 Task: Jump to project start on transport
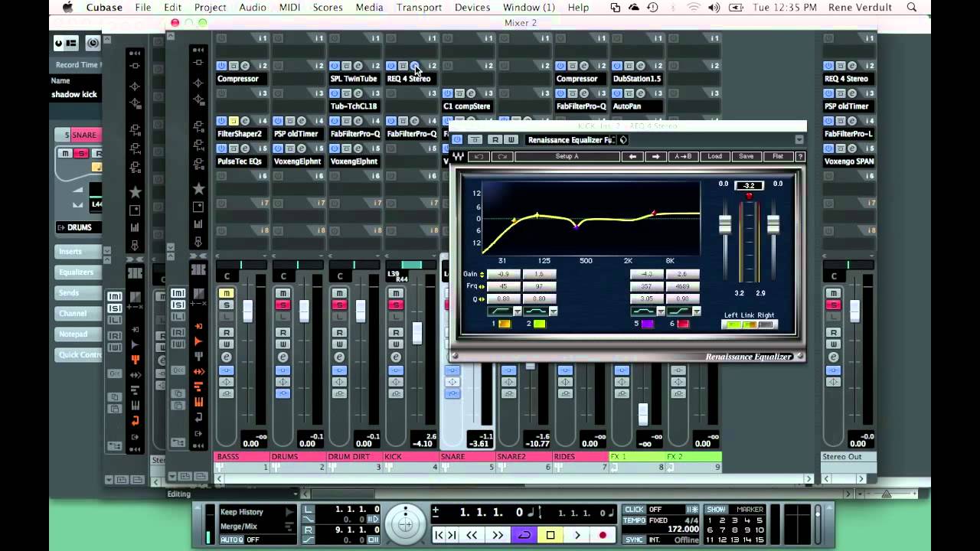point(439,535)
